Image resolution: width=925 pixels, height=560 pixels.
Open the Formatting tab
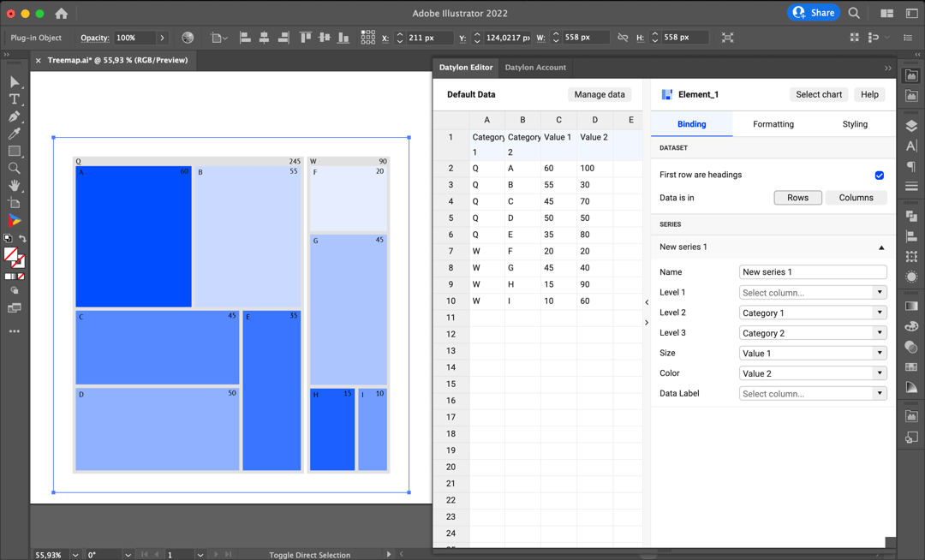[x=773, y=123]
